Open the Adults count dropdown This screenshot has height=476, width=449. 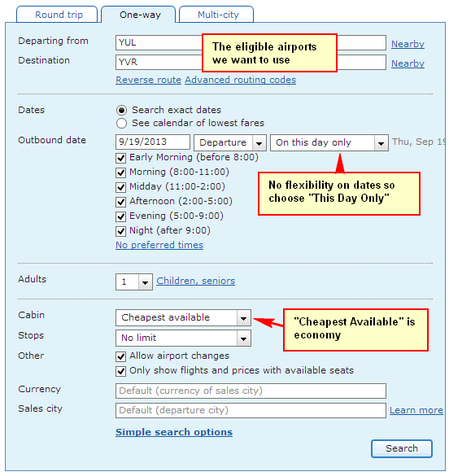point(133,282)
